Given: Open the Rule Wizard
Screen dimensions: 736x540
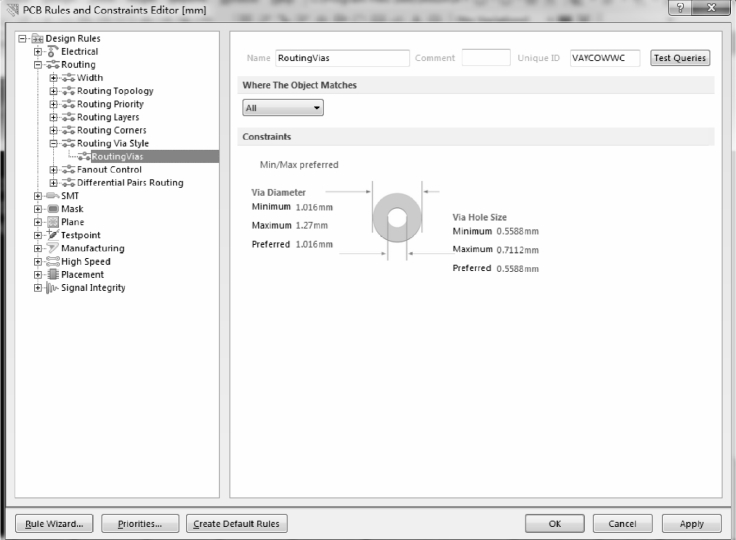Looking at the screenshot, I should point(54,524).
